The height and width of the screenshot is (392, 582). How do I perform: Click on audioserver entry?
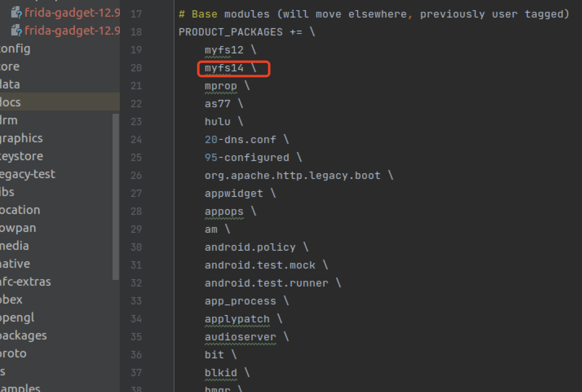tap(240, 337)
